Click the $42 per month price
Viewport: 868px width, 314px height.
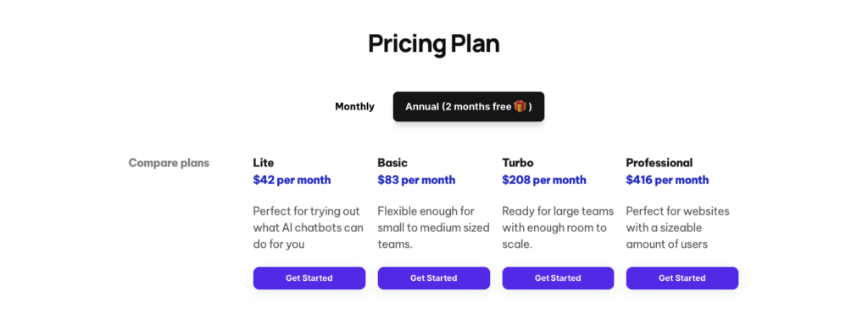[292, 180]
